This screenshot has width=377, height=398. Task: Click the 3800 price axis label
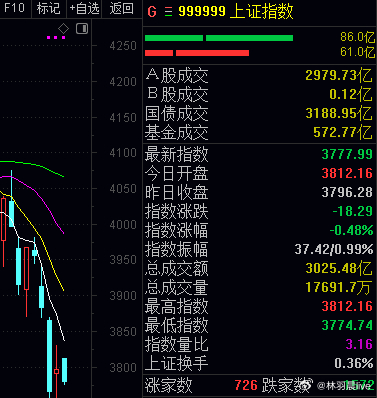[x=123, y=368]
